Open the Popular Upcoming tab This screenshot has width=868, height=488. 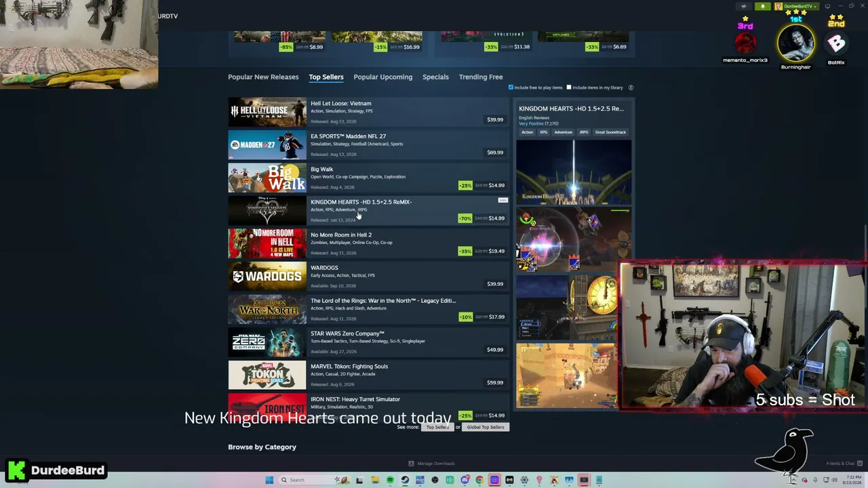(x=382, y=77)
